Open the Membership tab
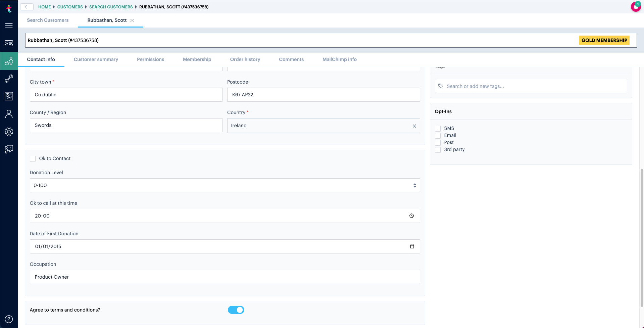This screenshot has height=328, width=644. point(197,59)
